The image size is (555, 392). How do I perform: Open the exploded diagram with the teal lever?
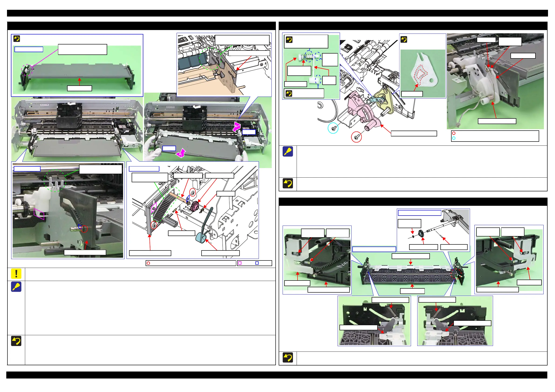click(193, 210)
